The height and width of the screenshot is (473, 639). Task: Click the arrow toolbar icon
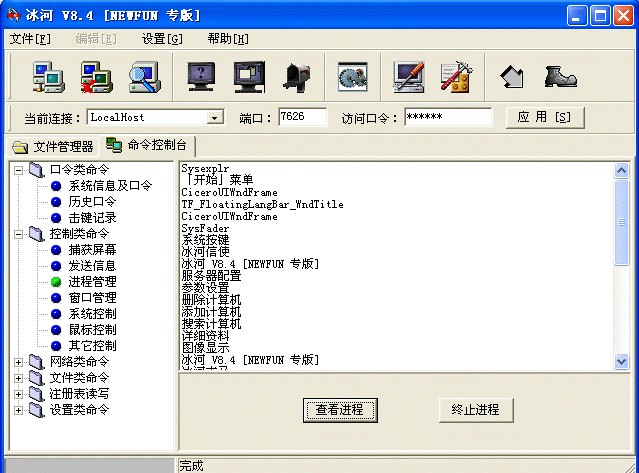[x=512, y=77]
